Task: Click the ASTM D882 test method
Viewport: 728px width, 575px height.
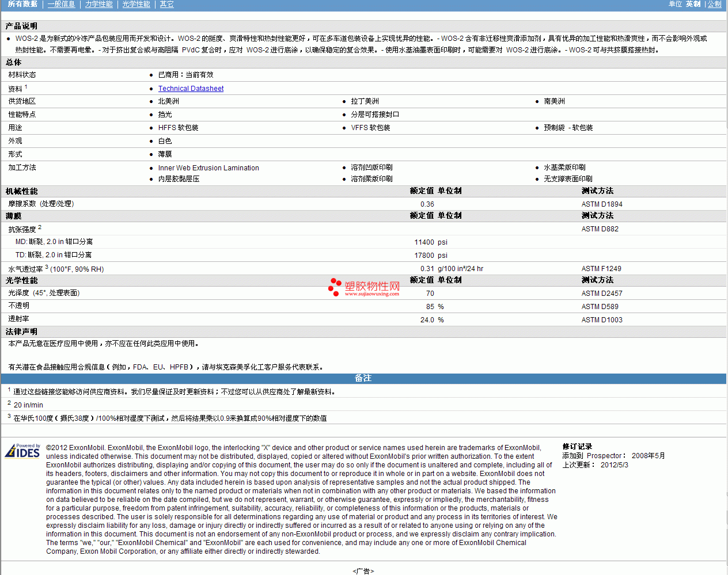Action: pyautogui.click(x=600, y=229)
